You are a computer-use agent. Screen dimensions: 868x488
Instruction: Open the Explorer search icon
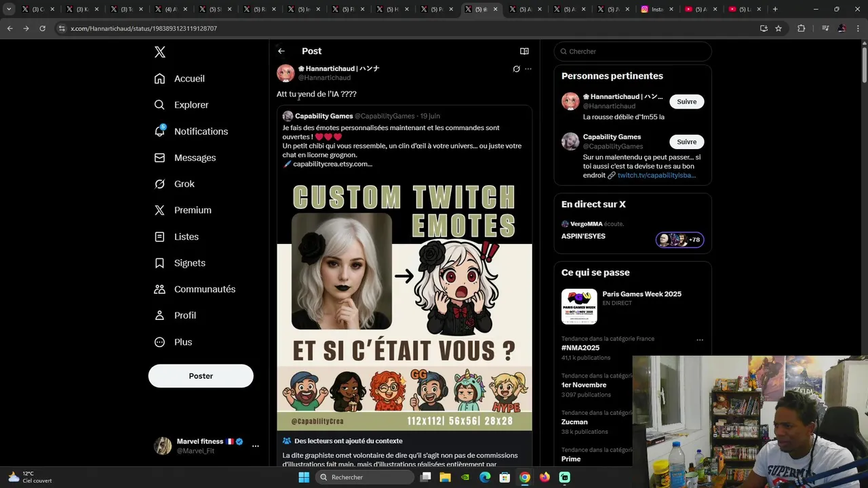coord(159,105)
